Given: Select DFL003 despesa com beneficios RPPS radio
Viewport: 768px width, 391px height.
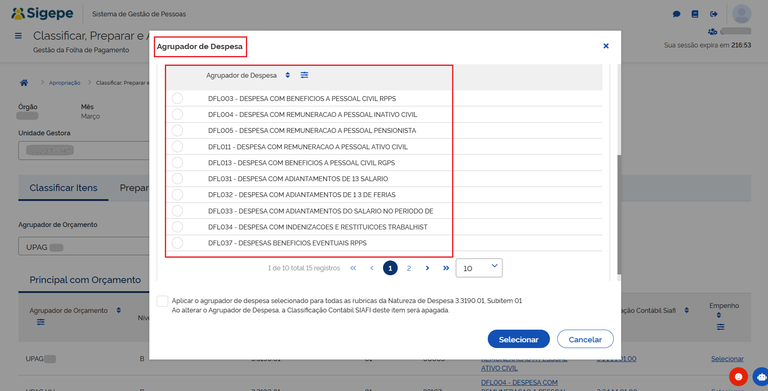Looking at the screenshot, I should [177, 98].
